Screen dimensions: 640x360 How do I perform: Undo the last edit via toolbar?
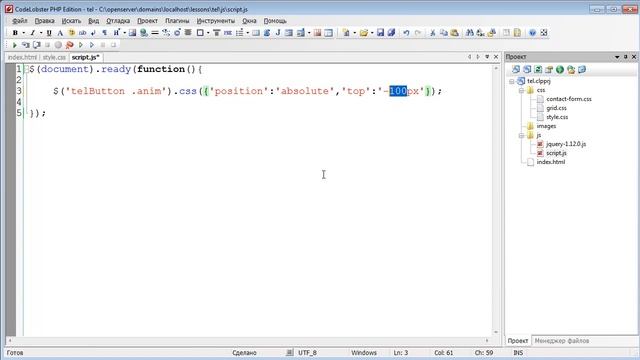[406, 33]
